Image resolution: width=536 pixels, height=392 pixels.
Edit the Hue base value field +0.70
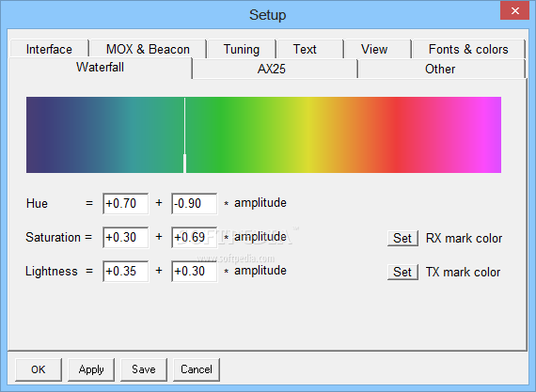point(125,204)
